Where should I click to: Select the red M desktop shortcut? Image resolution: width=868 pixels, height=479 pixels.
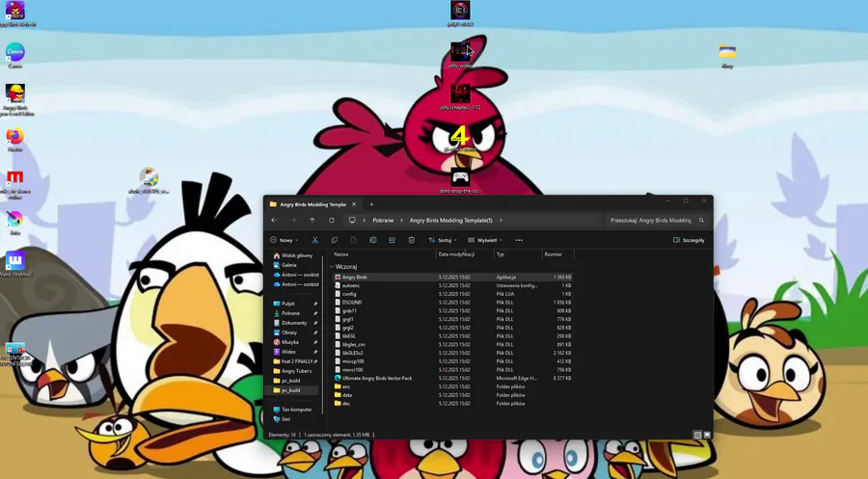[14, 185]
